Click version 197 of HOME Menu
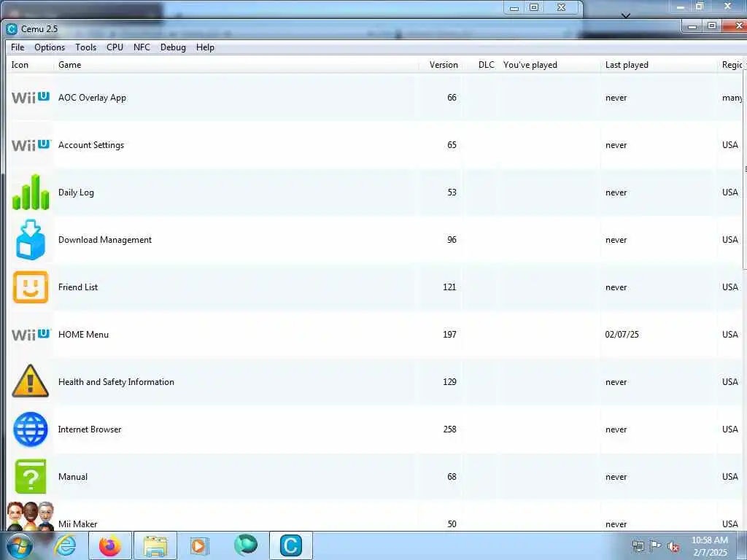 (449, 334)
